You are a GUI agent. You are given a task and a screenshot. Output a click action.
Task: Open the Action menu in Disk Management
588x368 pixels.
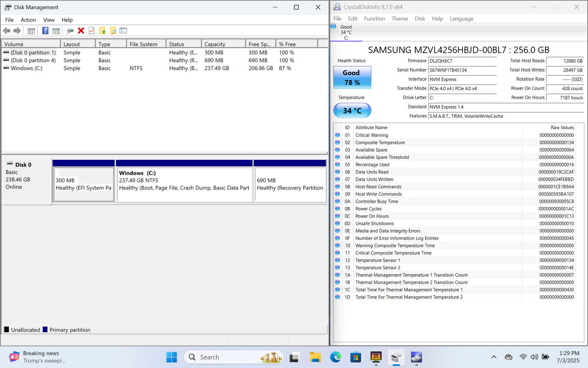(28, 20)
